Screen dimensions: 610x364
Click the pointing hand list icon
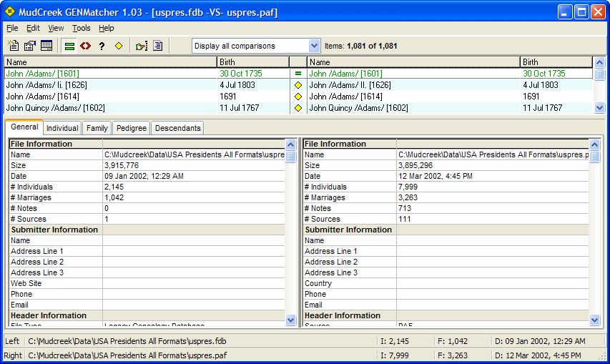click(142, 46)
